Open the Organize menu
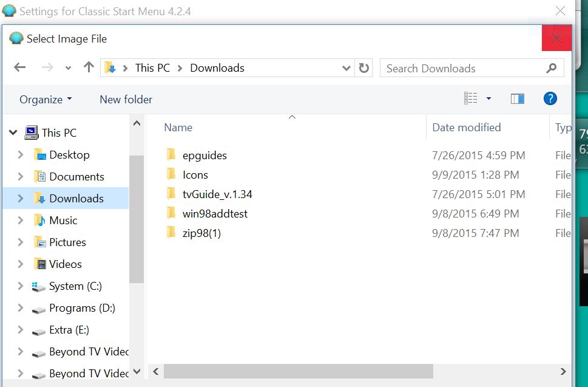The height and width of the screenshot is (387, 588). click(46, 100)
